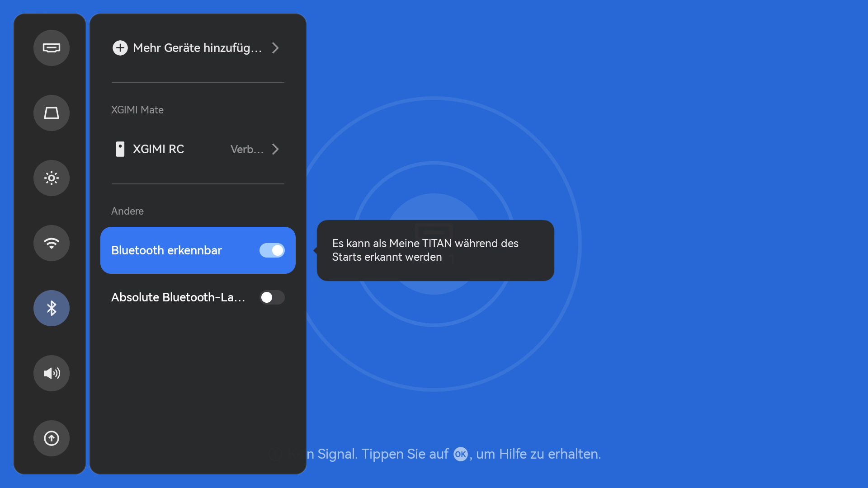Click the plus icon for adding devices
Image resolution: width=868 pixels, height=488 pixels.
(x=120, y=48)
